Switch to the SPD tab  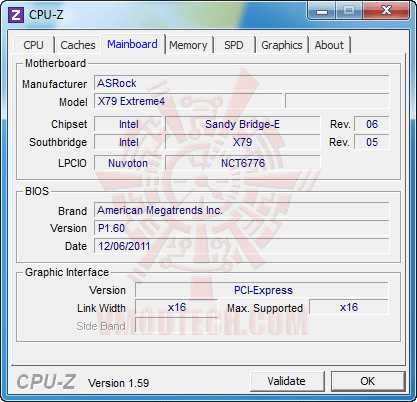234,45
